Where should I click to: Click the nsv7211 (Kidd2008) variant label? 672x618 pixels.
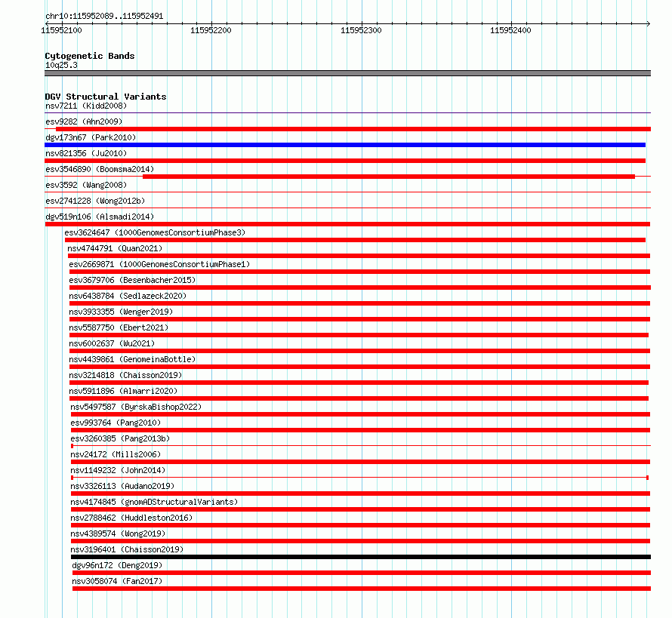pos(86,106)
